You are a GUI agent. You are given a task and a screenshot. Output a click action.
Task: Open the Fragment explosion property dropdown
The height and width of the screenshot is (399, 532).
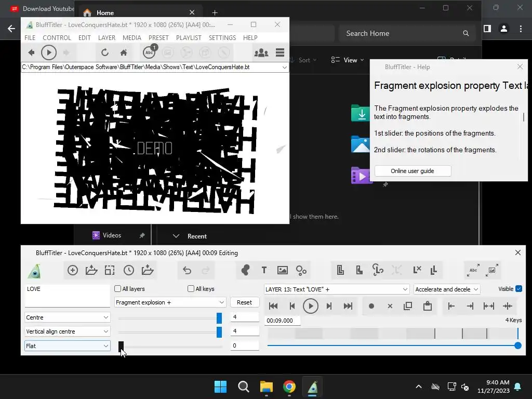[170, 302]
